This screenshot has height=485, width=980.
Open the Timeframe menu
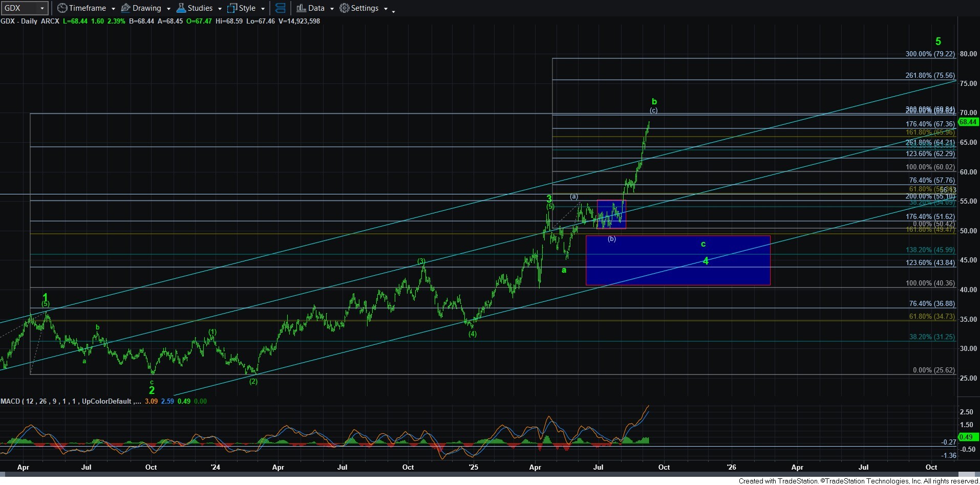coord(81,8)
